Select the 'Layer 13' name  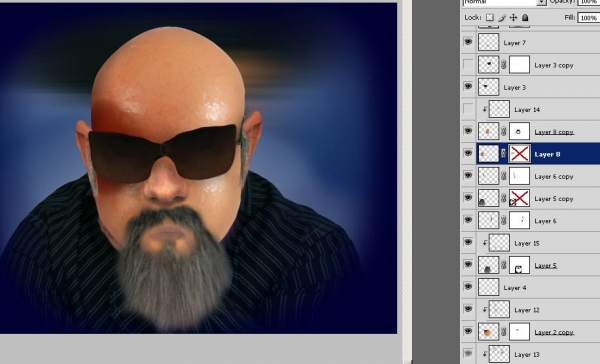(x=527, y=354)
